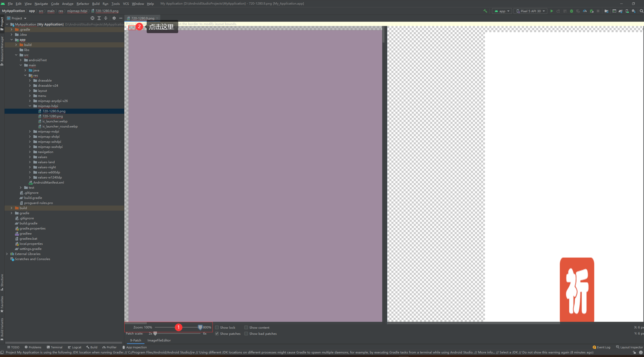Open the Refactor menu
Image resolution: width=644 pixels, height=357 pixels.
pos(83,4)
